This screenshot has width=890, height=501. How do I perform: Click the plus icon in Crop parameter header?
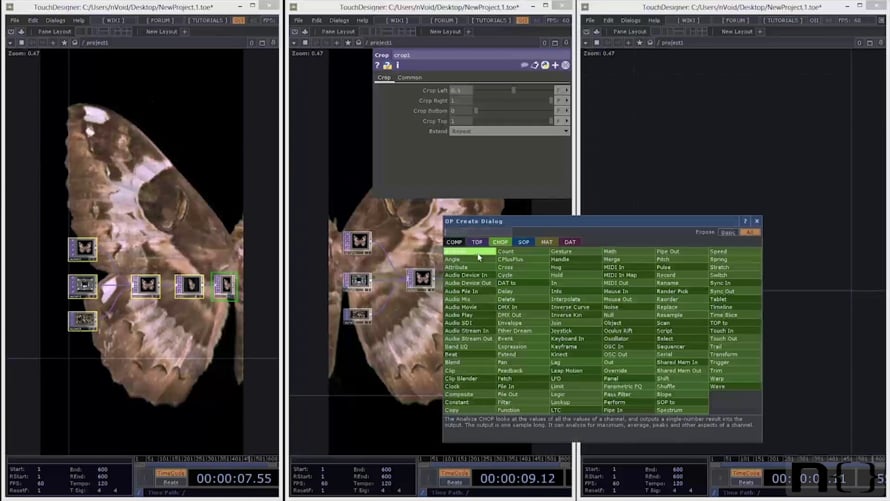[x=556, y=65]
